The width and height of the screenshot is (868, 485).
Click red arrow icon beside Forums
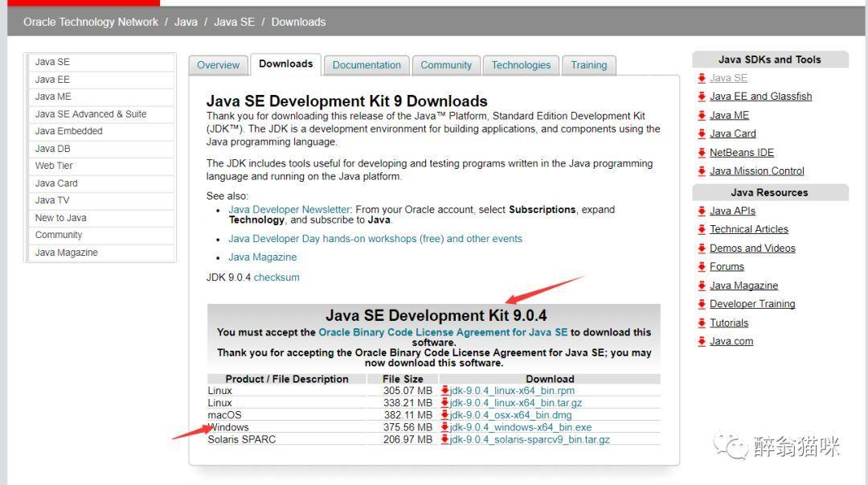pos(702,266)
